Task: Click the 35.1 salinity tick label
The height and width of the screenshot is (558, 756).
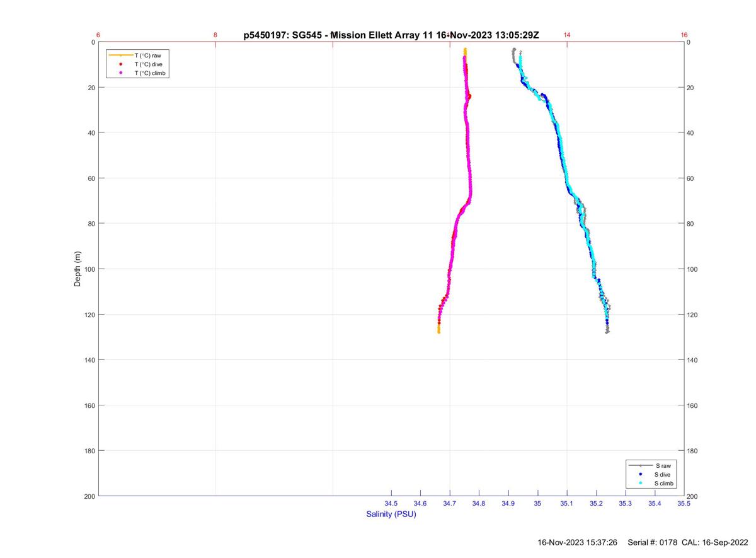Action: pos(567,503)
